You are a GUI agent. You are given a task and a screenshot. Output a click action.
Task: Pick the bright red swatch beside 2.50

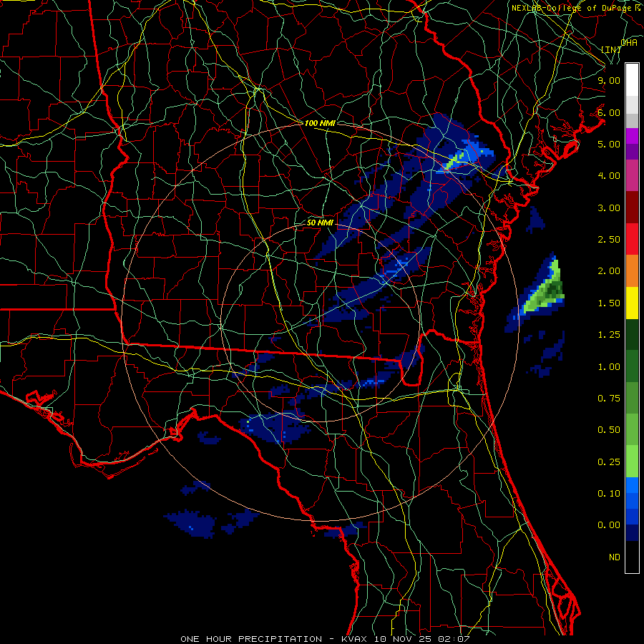tap(632, 240)
